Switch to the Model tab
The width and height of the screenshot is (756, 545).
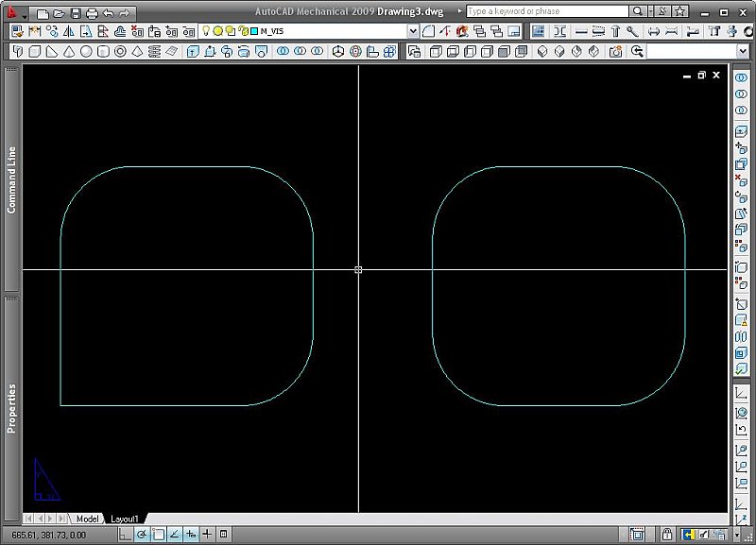pos(87,519)
